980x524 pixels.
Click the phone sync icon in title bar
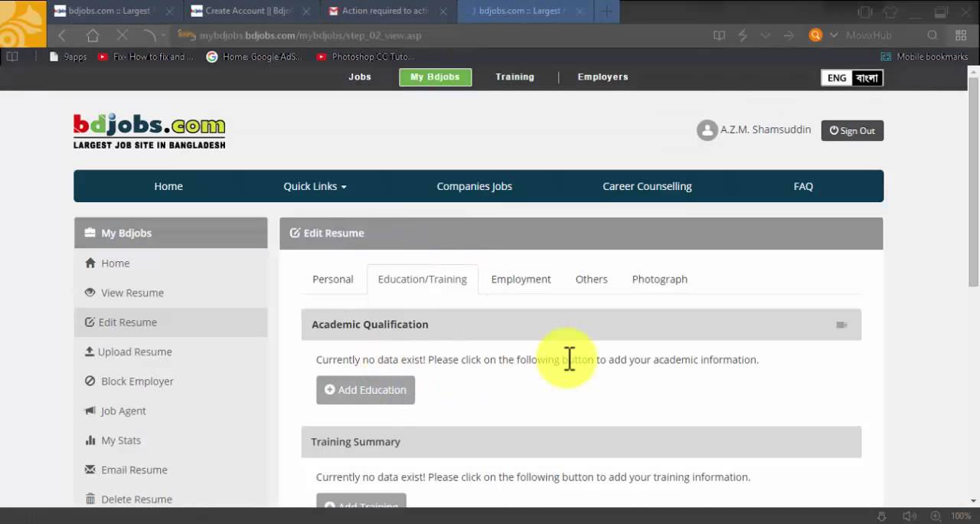coord(865,11)
